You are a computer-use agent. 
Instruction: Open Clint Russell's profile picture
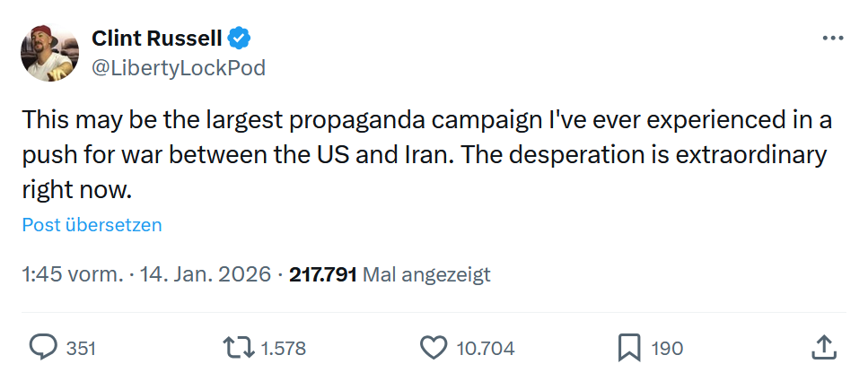tap(50, 52)
